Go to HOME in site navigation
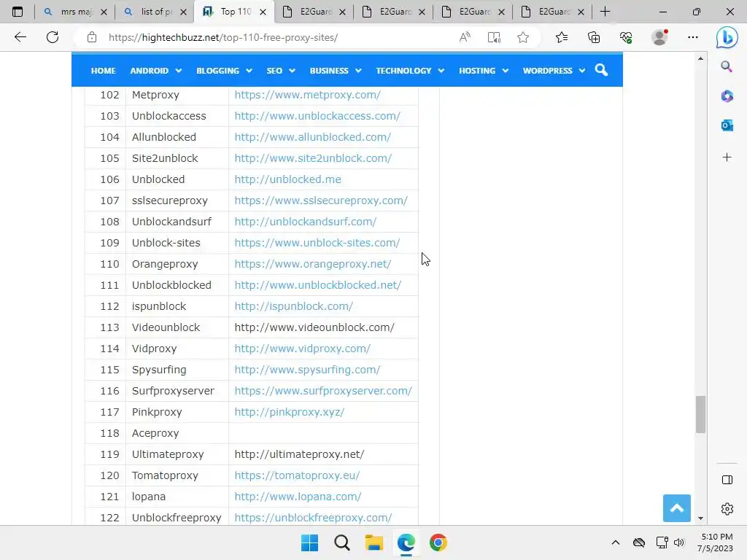The height and width of the screenshot is (560, 747). point(104,71)
